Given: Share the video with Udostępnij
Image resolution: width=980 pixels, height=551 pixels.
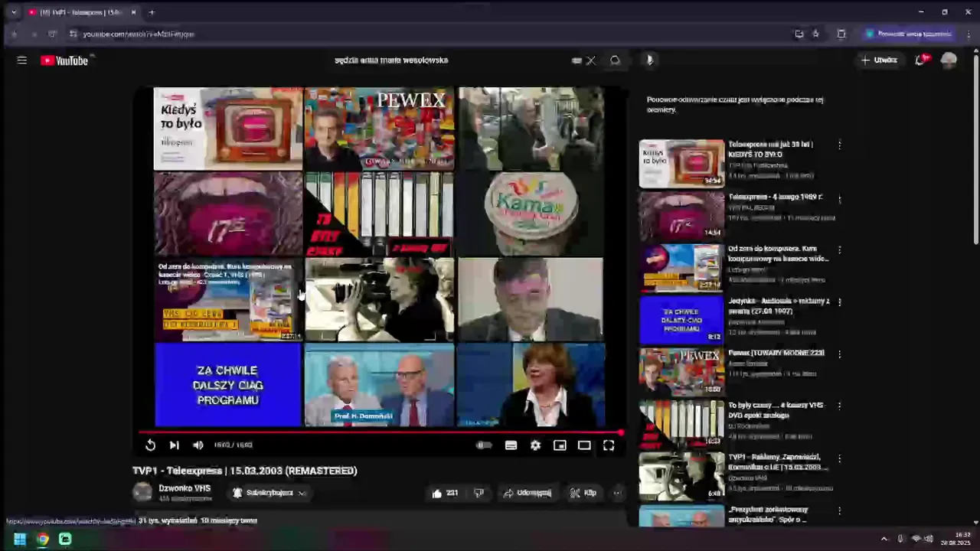Looking at the screenshot, I should tap(527, 493).
